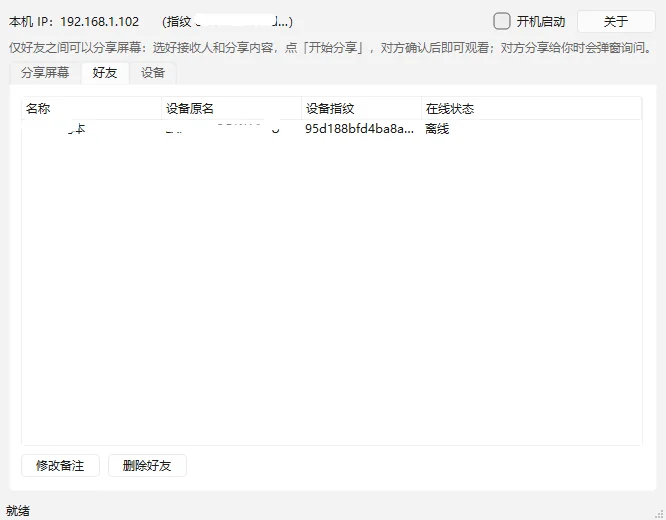Select the 好友 tab
Viewport: 666px width, 520px height.
point(105,73)
